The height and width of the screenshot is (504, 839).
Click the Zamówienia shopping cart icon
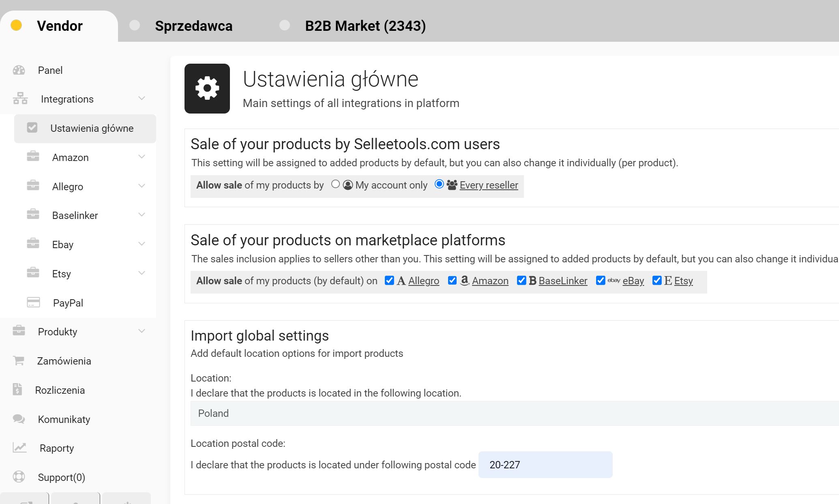coord(19,360)
